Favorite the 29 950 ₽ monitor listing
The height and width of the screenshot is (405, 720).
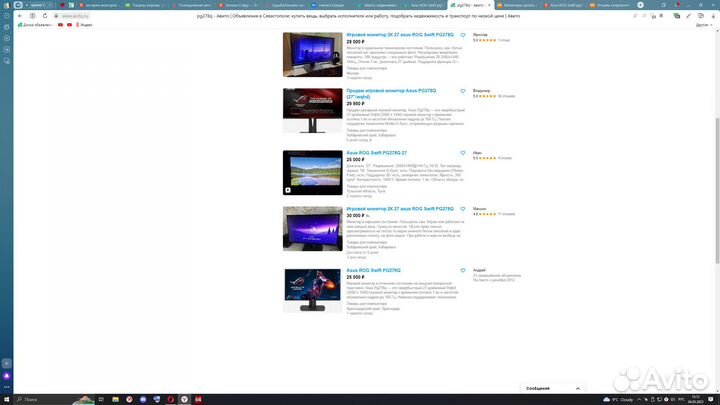462,91
